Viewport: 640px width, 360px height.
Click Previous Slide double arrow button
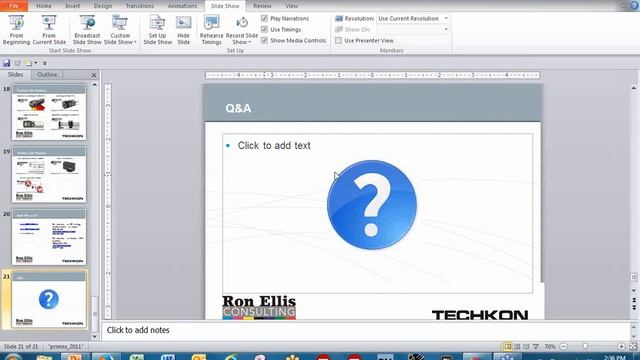pyautogui.click(x=634, y=300)
